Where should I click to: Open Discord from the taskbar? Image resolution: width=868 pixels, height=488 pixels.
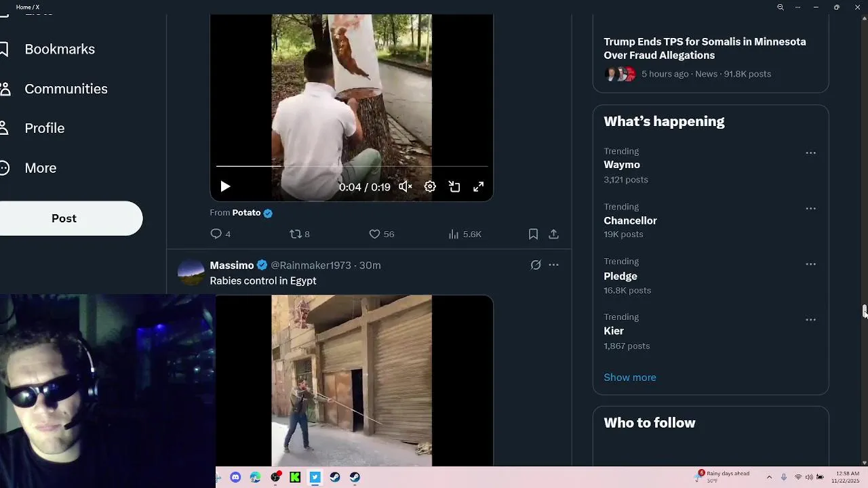pyautogui.click(x=235, y=477)
